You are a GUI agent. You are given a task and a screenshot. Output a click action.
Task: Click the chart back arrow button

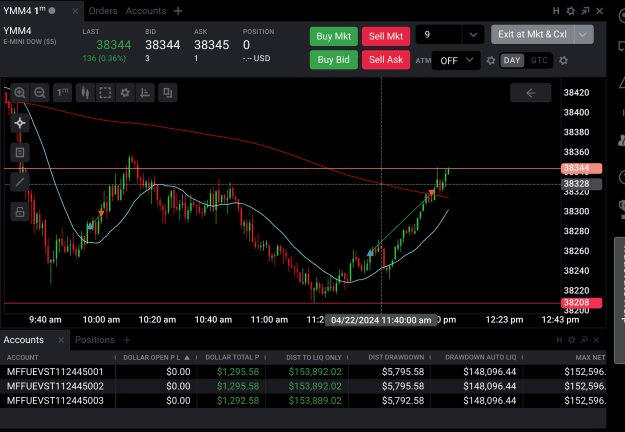pyautogui.click(x=531, y=93)
